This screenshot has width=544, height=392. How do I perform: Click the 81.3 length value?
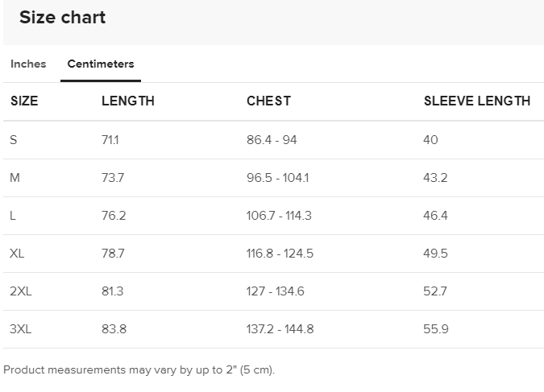[x=113, y=291]
